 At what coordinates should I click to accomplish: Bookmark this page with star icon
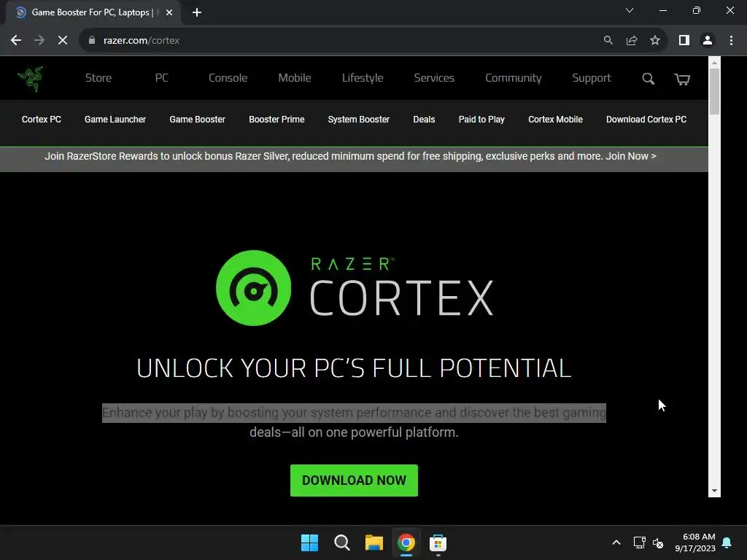[x=655, y=41]
